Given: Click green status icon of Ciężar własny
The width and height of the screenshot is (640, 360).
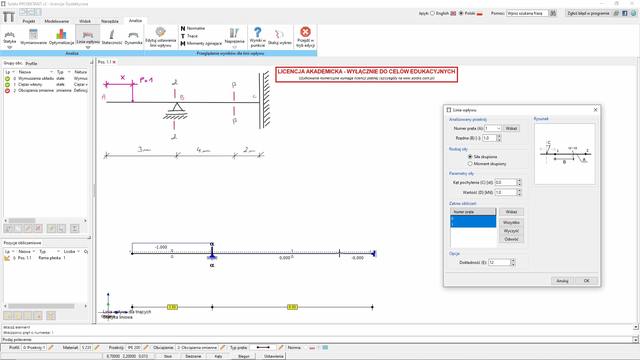Looking at the screenshot, I should [x=7, y=84].
